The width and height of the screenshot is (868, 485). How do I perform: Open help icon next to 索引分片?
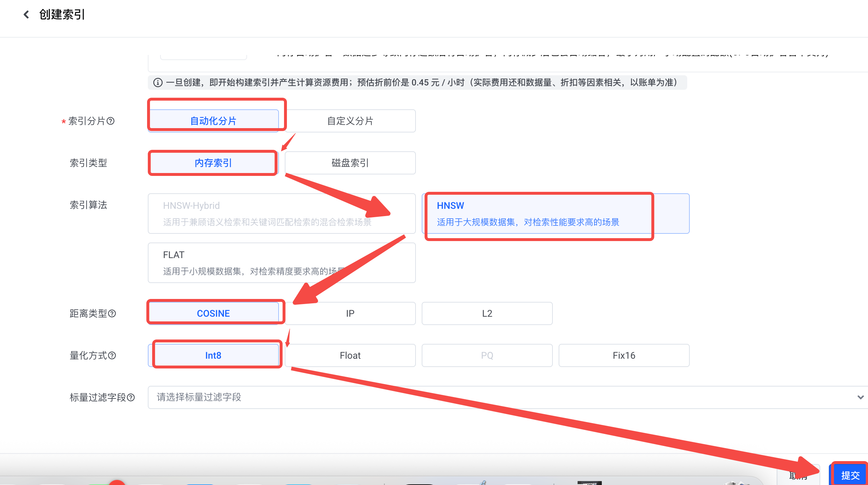click(111, 121)
